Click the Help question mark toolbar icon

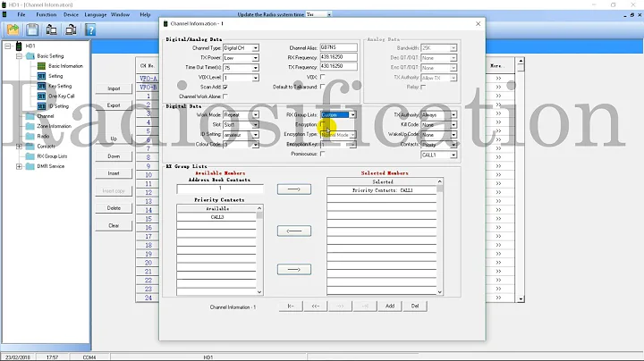(x=90, y=29)
